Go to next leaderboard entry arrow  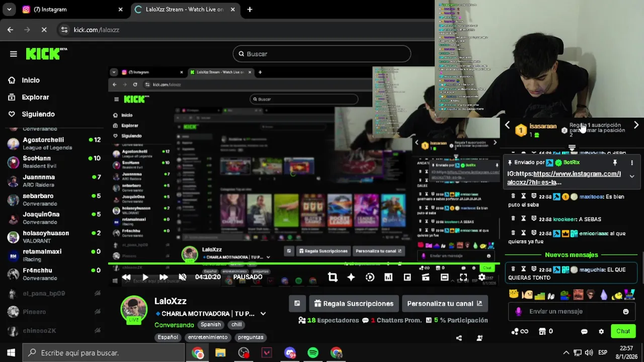point(636,125)
